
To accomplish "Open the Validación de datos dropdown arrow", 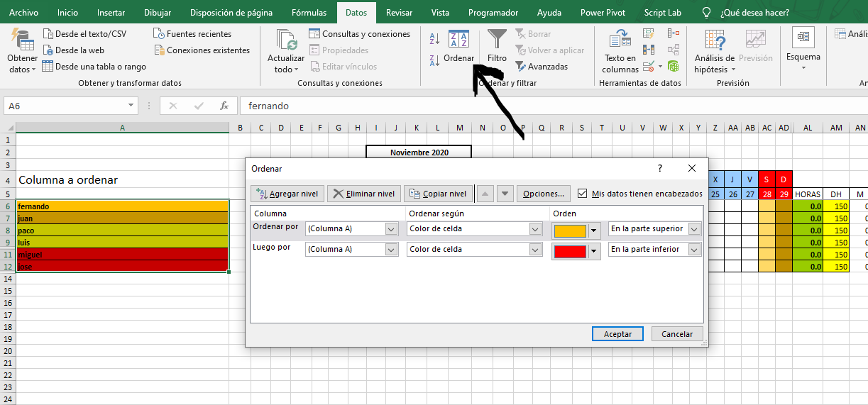I will pyautogui.click(x=660, y=67).
